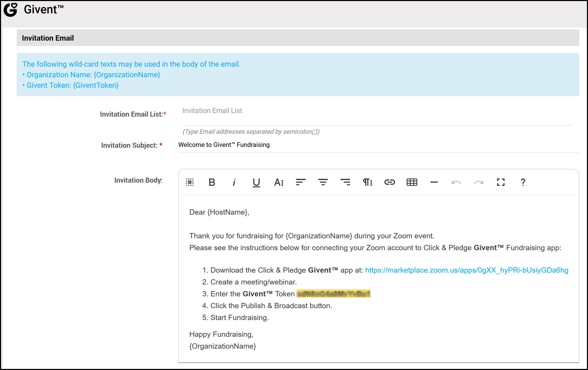Viewport: 588px width, 370px height.
Task: Click the 'Happy Fundraising,' closing line
Action: tap(221, 334)
